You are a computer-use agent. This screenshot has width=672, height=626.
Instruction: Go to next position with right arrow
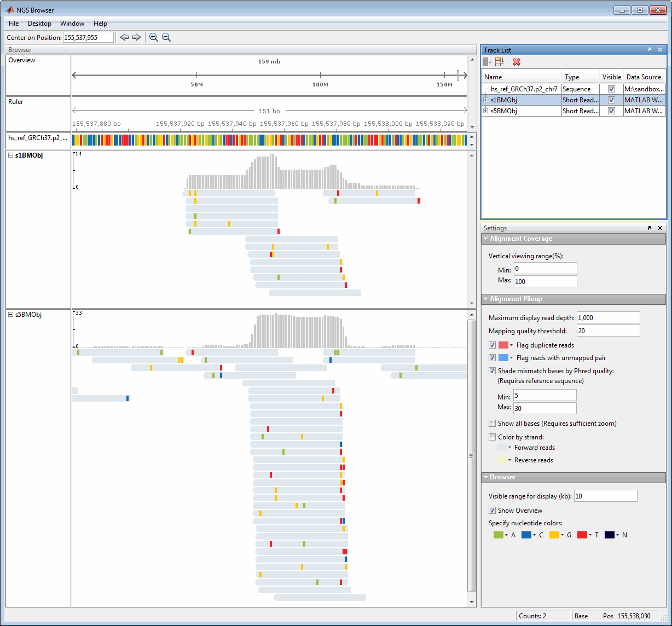coord(137,37)
